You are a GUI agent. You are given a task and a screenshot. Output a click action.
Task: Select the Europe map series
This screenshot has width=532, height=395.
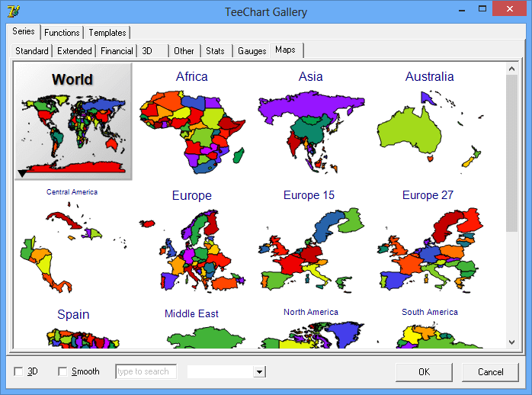click(192, 240)
